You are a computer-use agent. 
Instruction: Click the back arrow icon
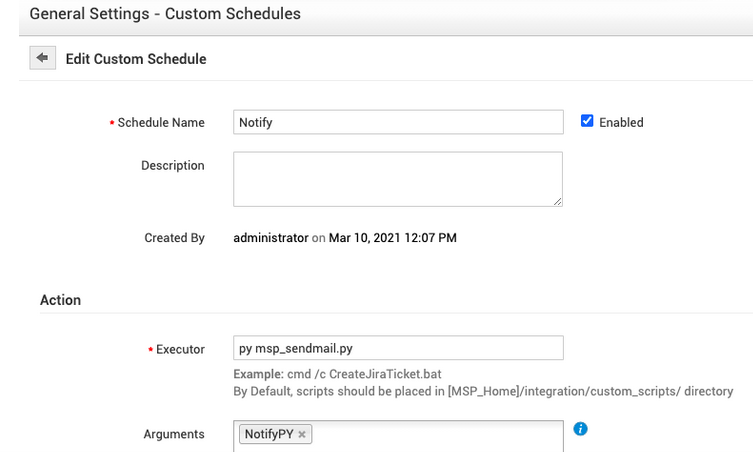(42, 59)
